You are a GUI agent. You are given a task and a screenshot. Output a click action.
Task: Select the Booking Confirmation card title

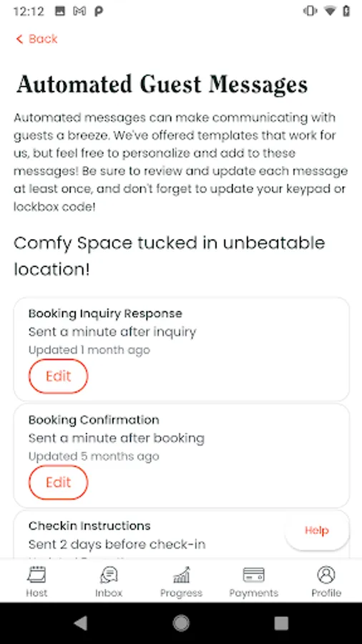coord(94,420)
